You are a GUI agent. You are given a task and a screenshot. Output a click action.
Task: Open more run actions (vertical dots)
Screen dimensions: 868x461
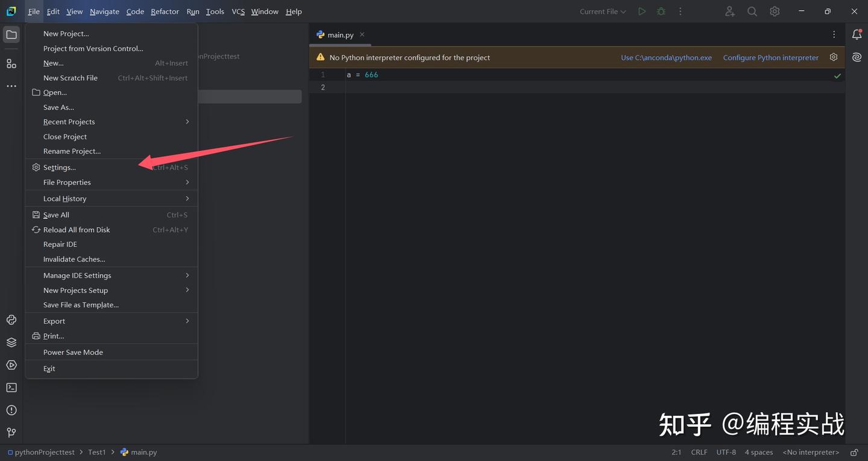681,11
